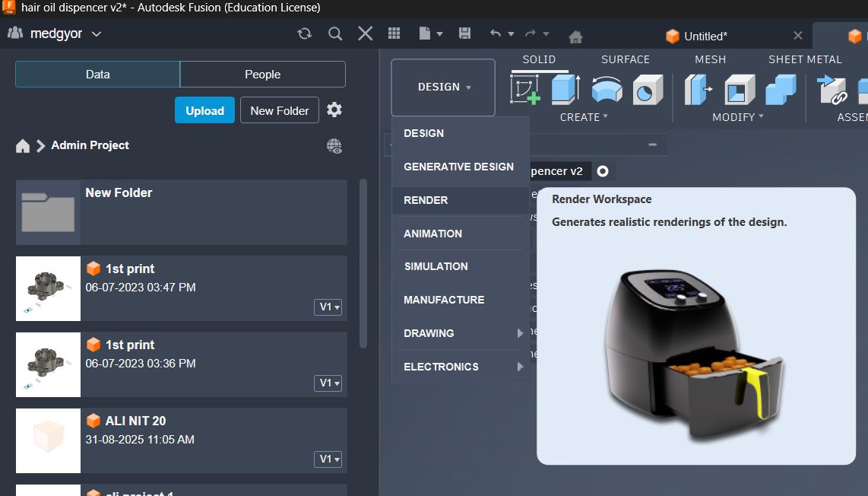The height and width of the screenshot is (496, 868).
Task: Click Admin Project breadcrumb
Action: coord(90,145)
